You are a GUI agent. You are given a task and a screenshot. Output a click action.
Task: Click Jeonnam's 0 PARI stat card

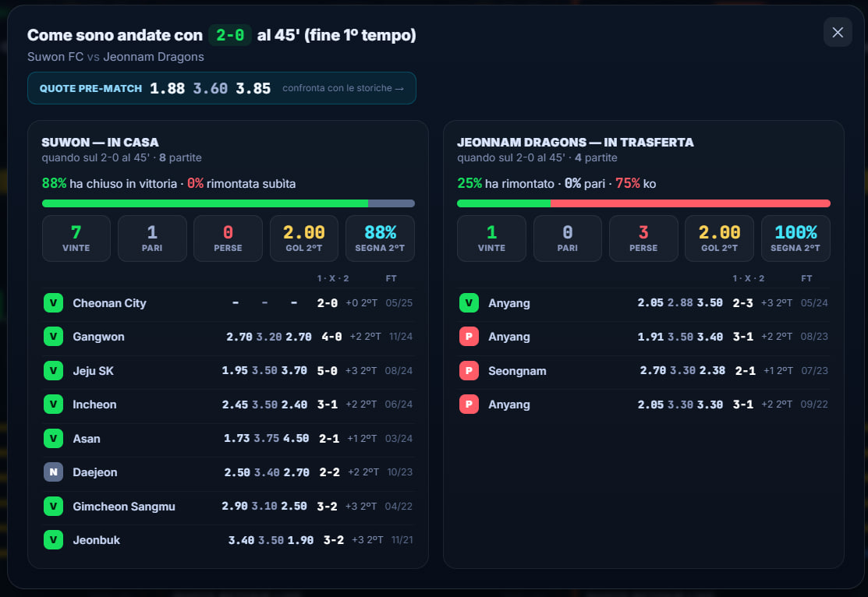coord(568,238)
